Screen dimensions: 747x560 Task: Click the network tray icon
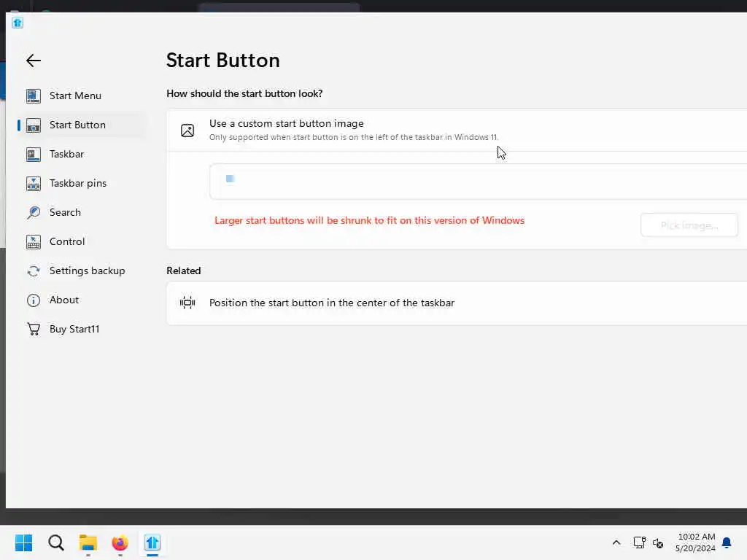(x=639, y=542)
